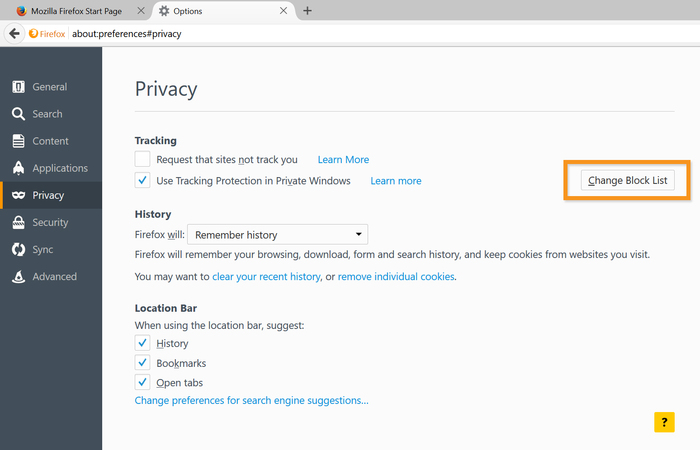The image size is (700, 450).
Task: Click the Advanced wizard hat icon
Action: point(19,276)
